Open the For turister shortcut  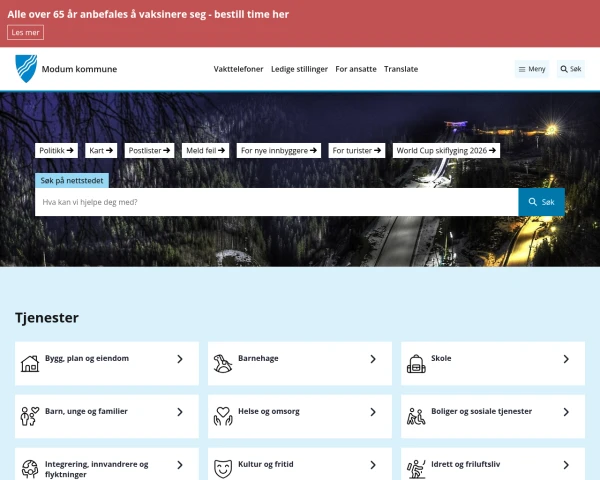pyautogui.click(x=357, y=150)
